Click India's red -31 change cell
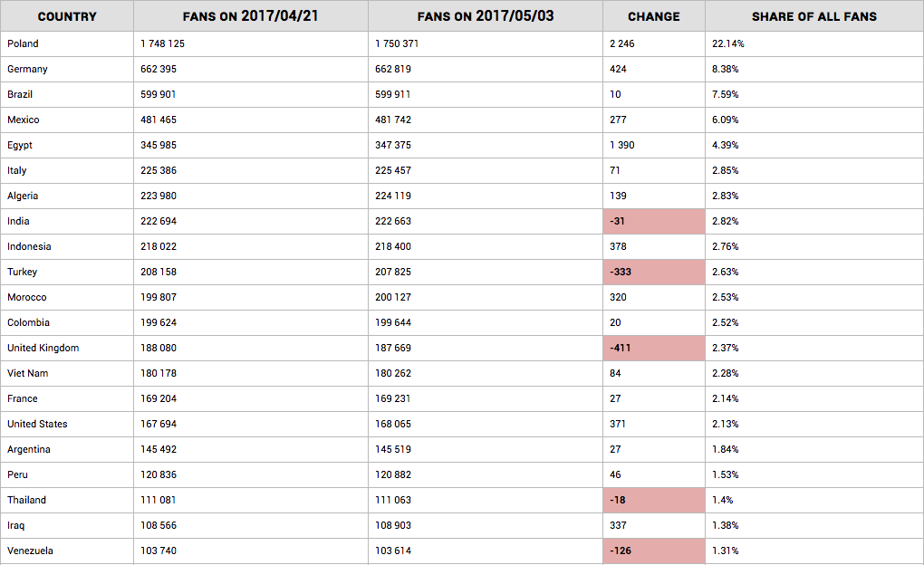Viewport: 924px width, 565px height. [x=654, y=221]
